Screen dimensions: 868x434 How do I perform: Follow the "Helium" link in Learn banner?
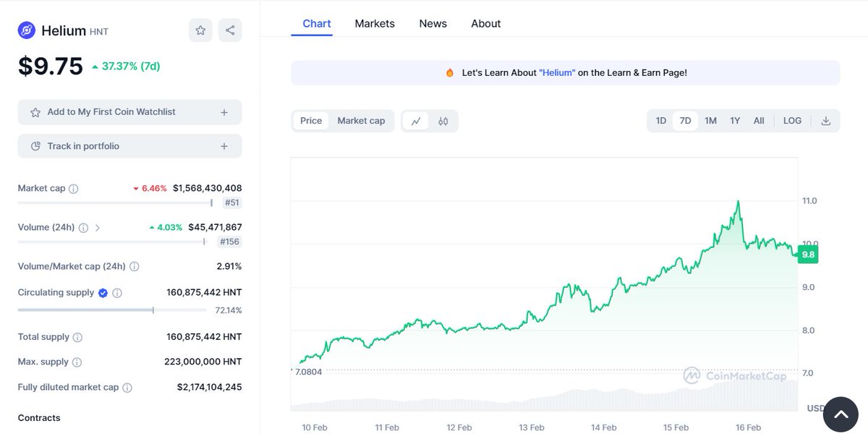[x=557, y=73]
